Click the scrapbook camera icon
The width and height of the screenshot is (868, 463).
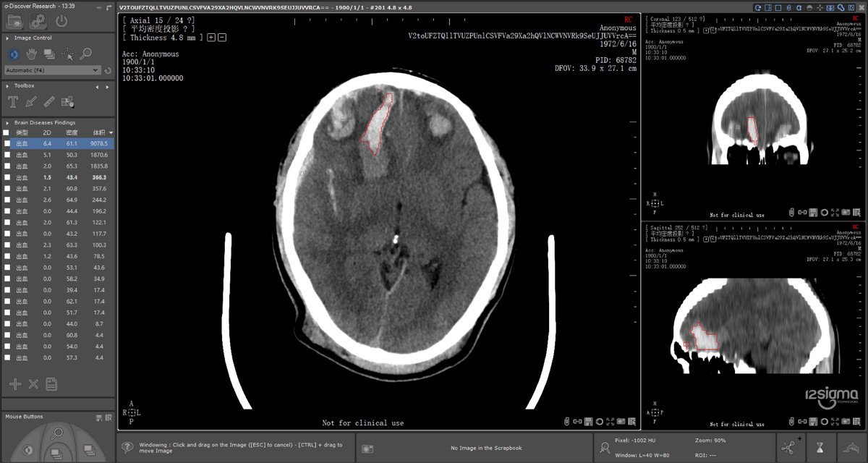[x=367, y=449]
